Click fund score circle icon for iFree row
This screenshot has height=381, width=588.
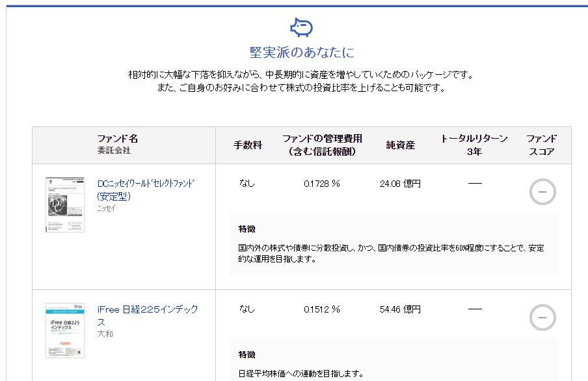point(542,318)
